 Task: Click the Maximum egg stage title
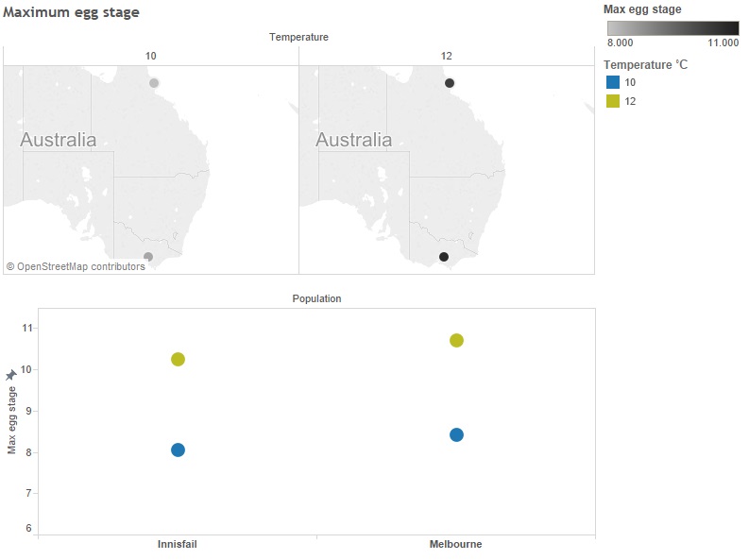[71, 12]
